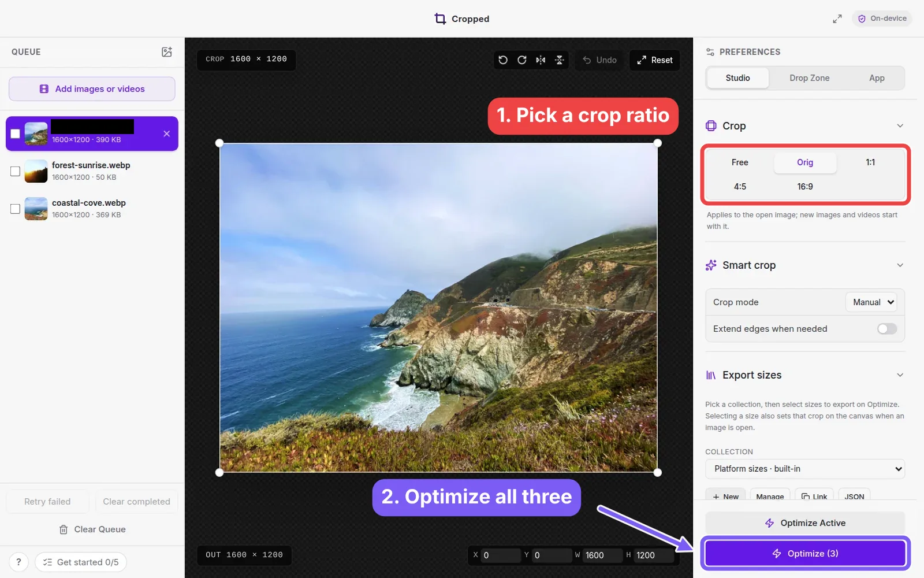The height and width of the screenshot is (578, 924).
Task: Click the New collection button
Action: point(725,496)
